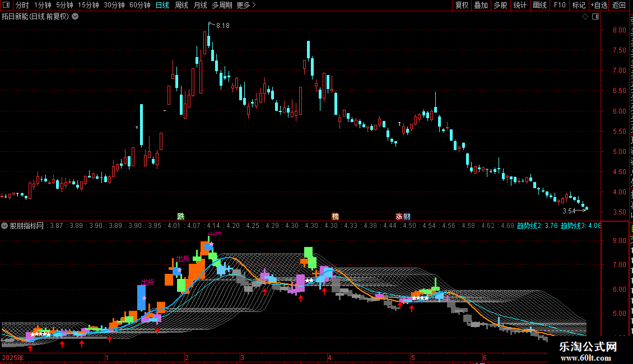Open the 多股 multi-stock view
The width and height of the screenshot is (633, 364).
click(500, 5)
